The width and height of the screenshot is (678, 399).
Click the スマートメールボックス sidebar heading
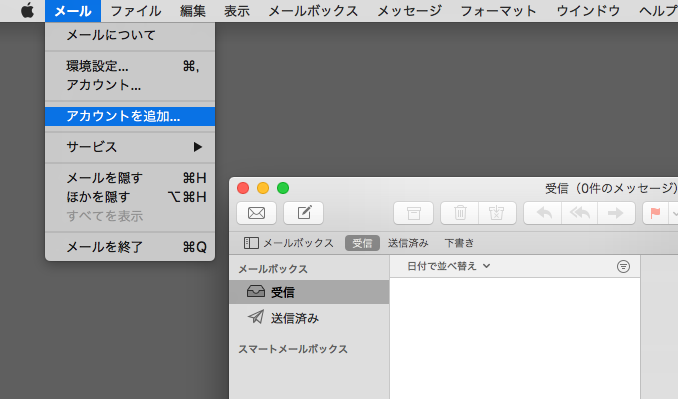293,349
